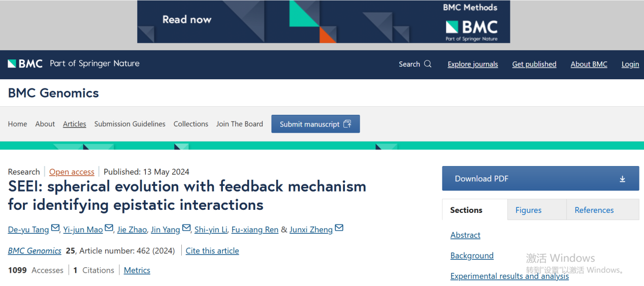Click email icon next to Yi-jun Mao
The width and height of the screenshot is (644, 286).
109,228
